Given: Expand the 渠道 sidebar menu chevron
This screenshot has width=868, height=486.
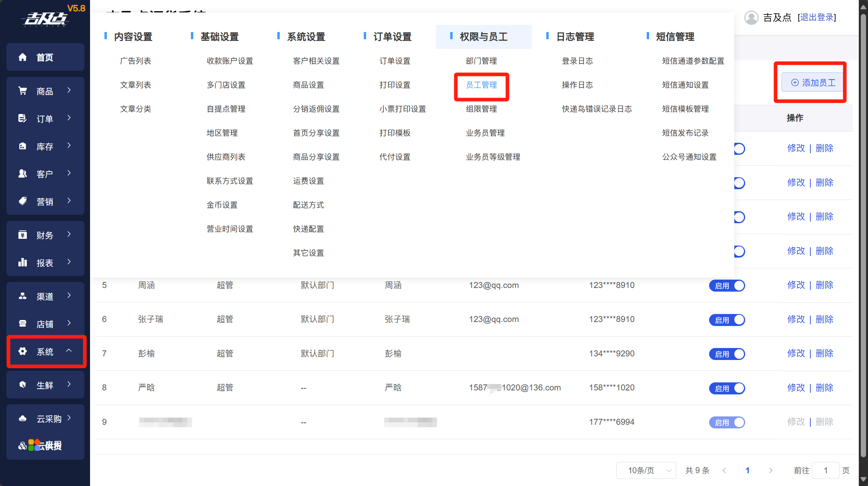Looking at the screenshot, I should coord(69,296).
